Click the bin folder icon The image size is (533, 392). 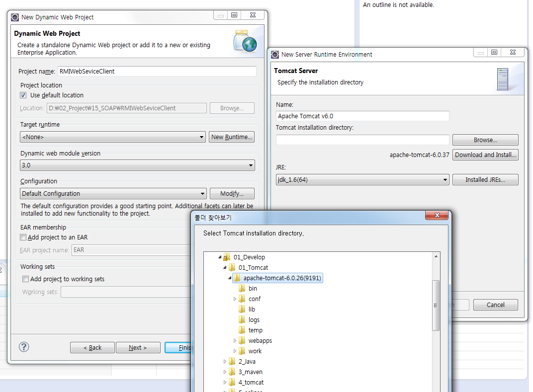242,289
